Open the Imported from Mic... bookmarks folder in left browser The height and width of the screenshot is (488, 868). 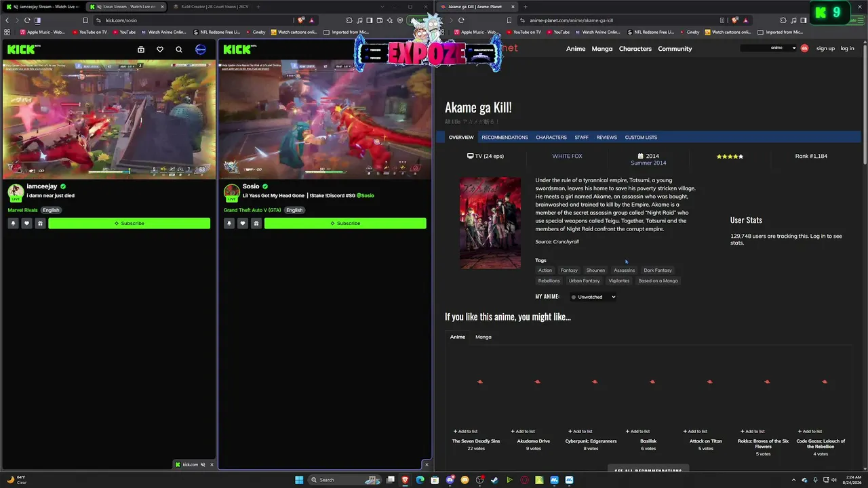click(x=346, y=32)
